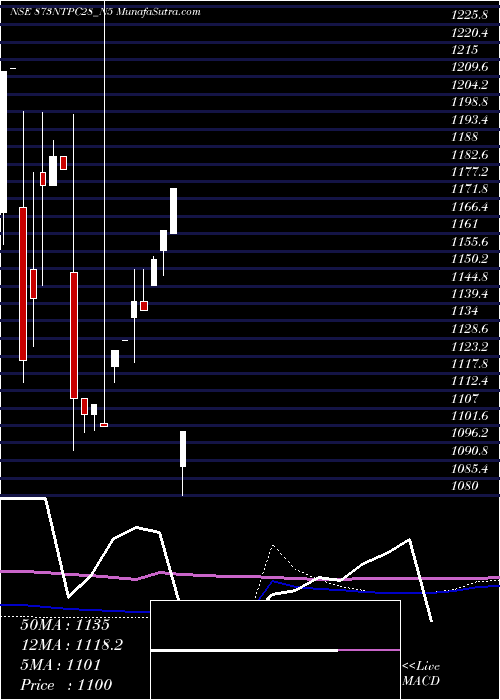500x700 pixels.
Task: Click the 1096.2 price axis label
Action: point(469,433)
